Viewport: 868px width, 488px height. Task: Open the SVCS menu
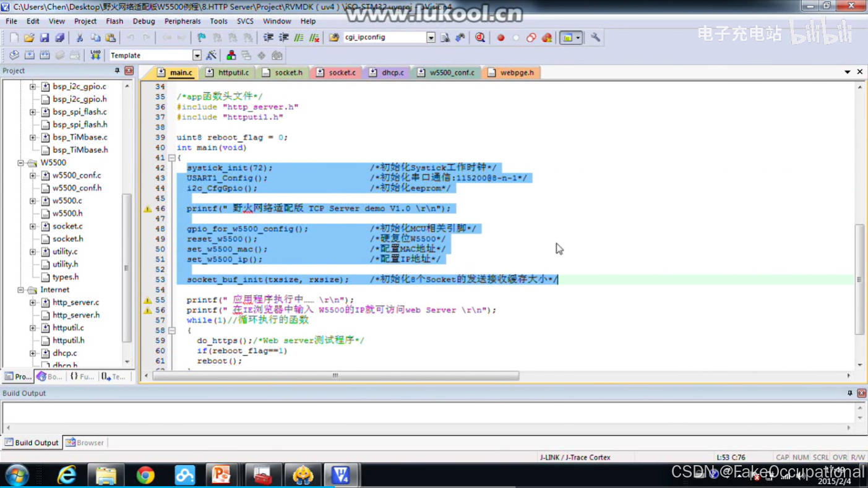245,21
